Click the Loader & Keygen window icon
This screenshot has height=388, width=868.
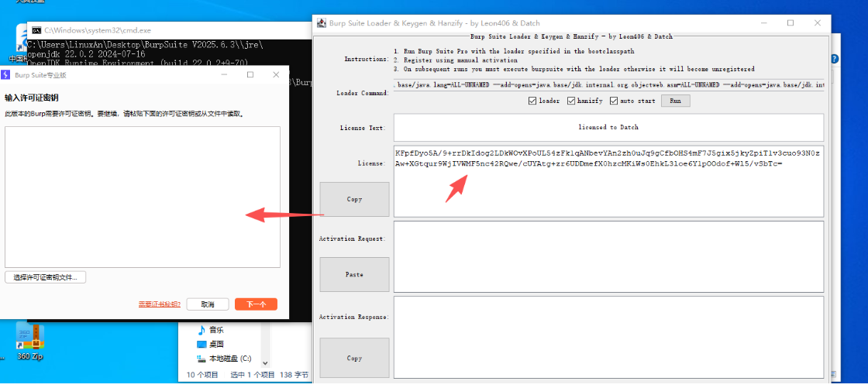point(321,23)
